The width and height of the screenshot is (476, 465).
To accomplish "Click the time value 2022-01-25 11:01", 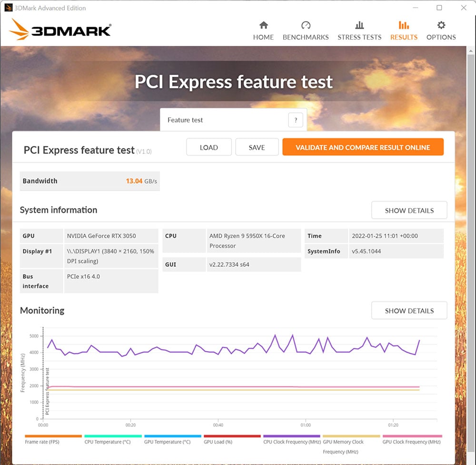I will click(385, 236).
